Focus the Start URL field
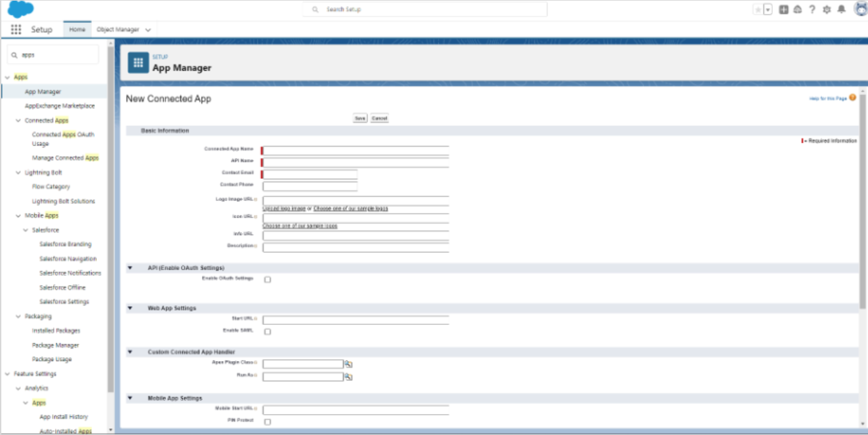Image resolution: width=868 pixels, height=435 pixels. pyautogui.click(x=356, y=320)
